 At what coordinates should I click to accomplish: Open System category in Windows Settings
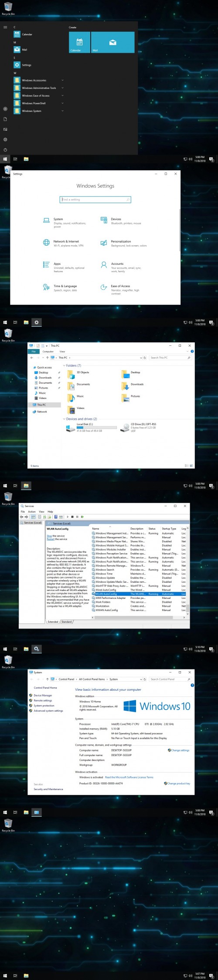tap(65, 223)
